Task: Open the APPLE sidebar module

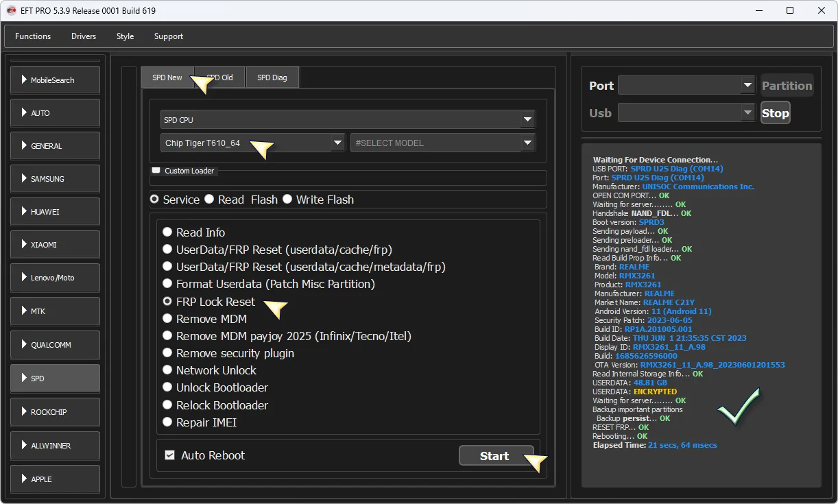Action: [x=55, y=479]
